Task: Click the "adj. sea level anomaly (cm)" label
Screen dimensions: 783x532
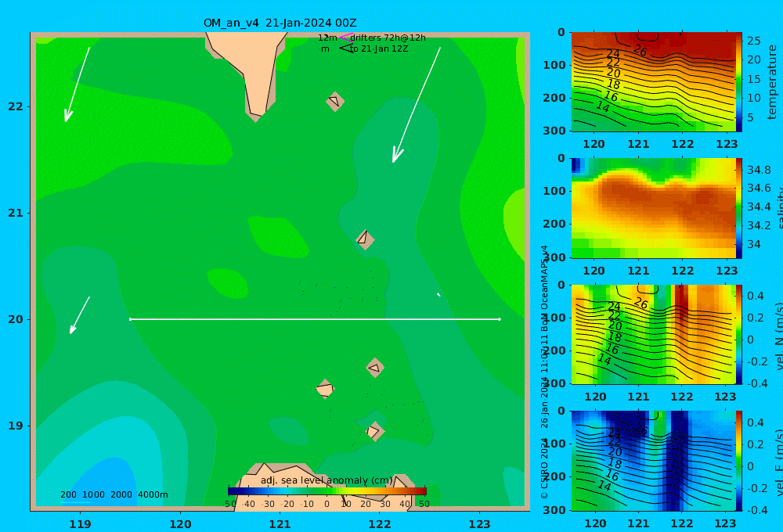Action: pos(327,480)
